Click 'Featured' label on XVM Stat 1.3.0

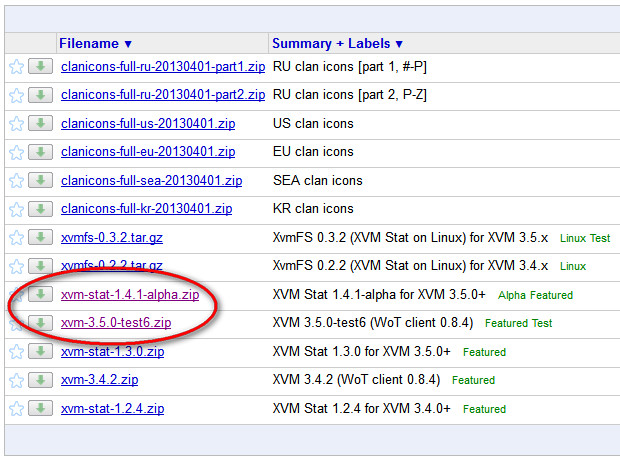[484, 352]
